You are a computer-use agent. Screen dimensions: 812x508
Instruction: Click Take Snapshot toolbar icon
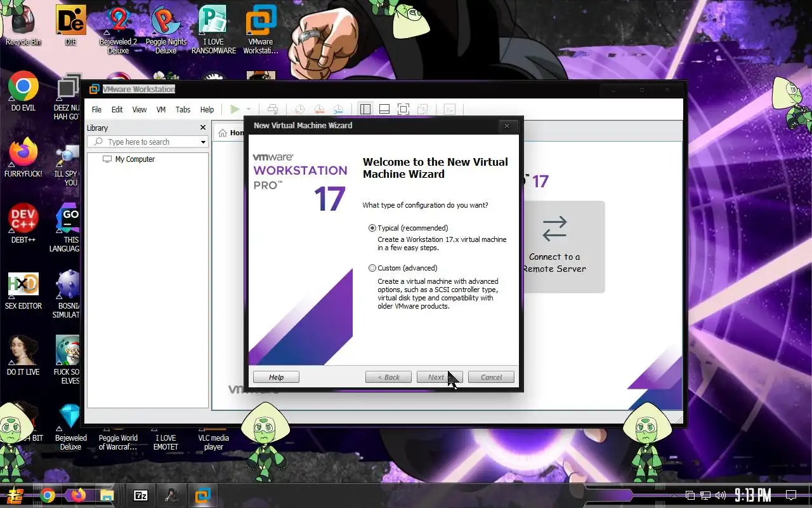pos(299,109)
